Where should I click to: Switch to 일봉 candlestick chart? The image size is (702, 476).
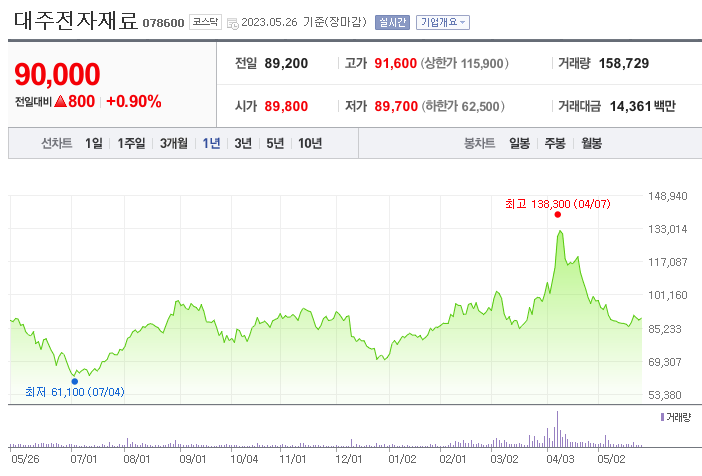(519, 143)
